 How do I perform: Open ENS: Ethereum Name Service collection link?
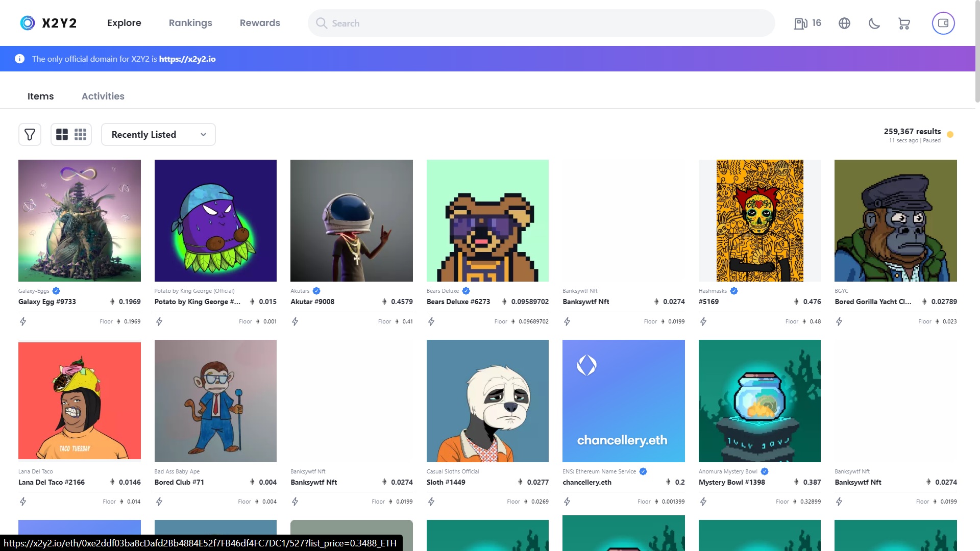click(x=599, y=471)
